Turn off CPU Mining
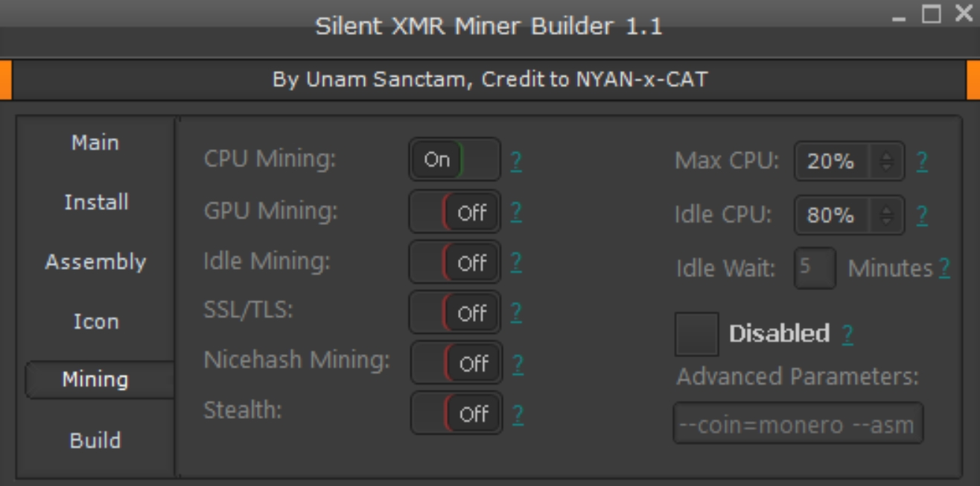The image size is (980, 486). click(454, 160)
